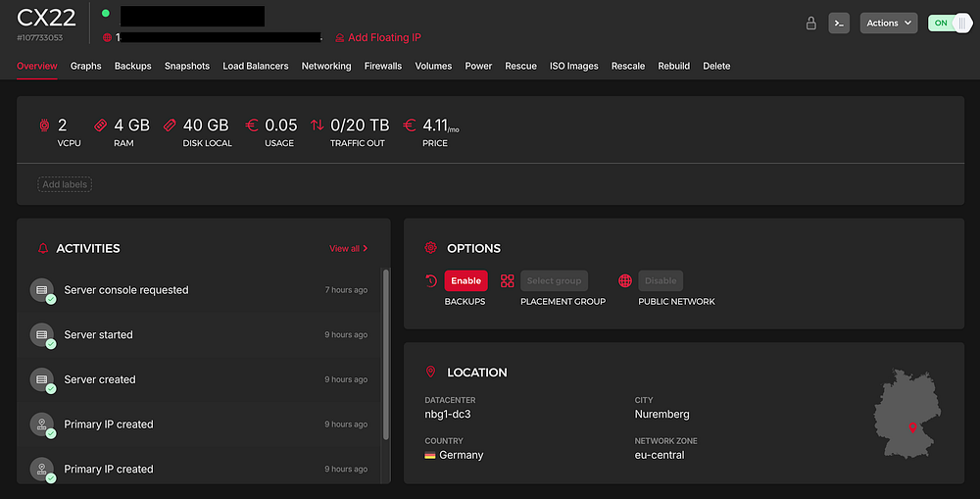The image size is (980, 499).
Task: Click the 40 GB disk local value
Action: point(206,125)
